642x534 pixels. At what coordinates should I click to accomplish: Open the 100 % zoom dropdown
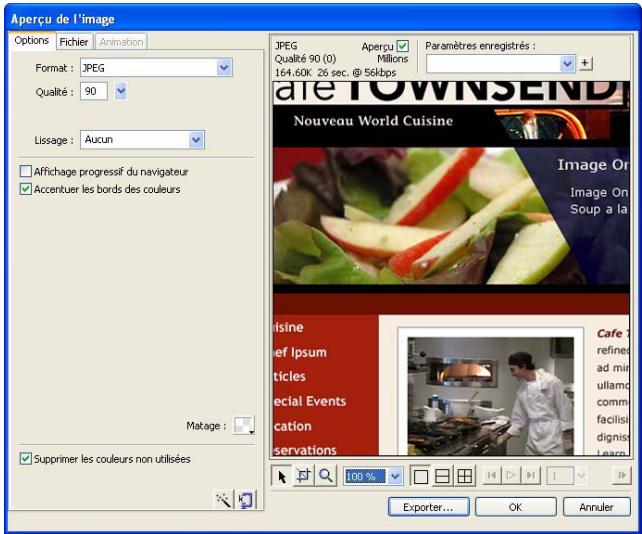395,476
